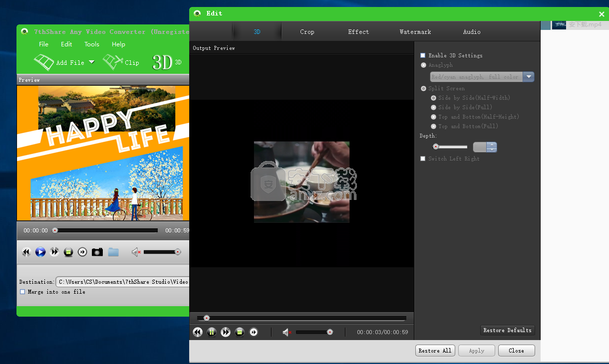Check Merge into one file
Viewport: 609px width, 364px height.
[22, 292]
